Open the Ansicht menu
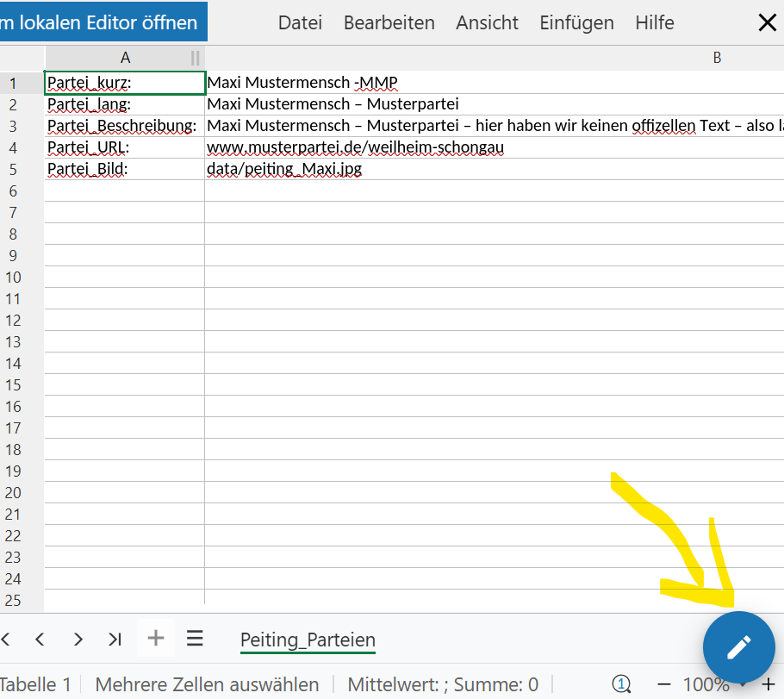This screenshot has height=699, width=784. pos(487,23)
